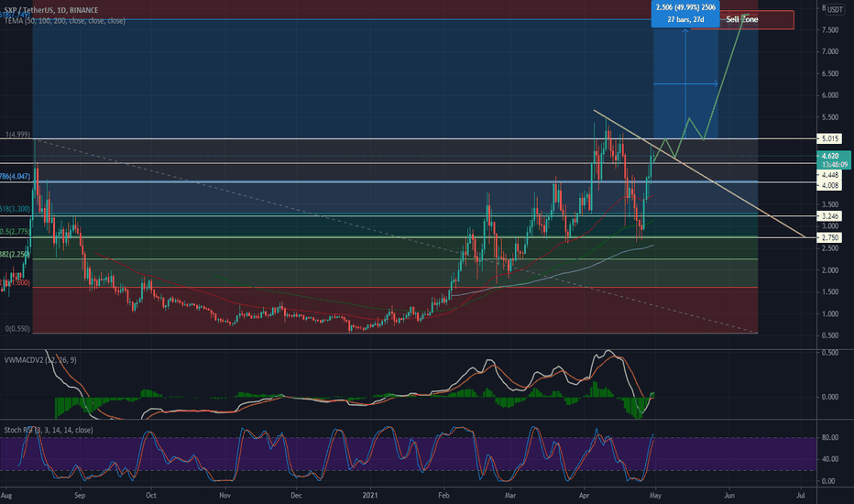Select the Fibonacci level label 0(0.550)
The width and height of the screenshot is (854, 504).
(17, 329)
